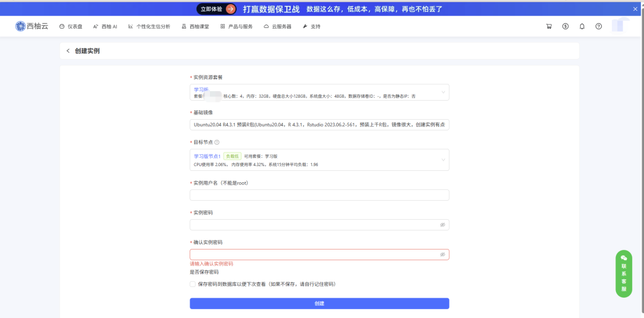This screenshot has width=644, height=318.
Task: Click the 请输入确认实例密码 error message
Action: (x=212, y=264)
